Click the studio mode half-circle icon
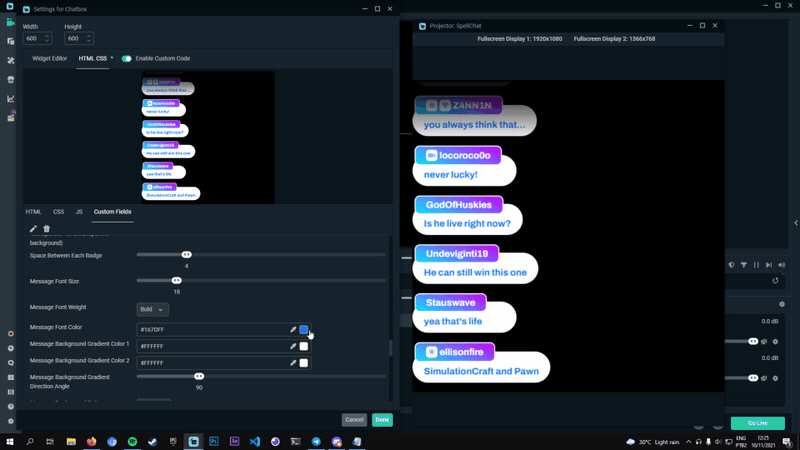The width and height of the screenshot is (800, 450). click(732, 265)
